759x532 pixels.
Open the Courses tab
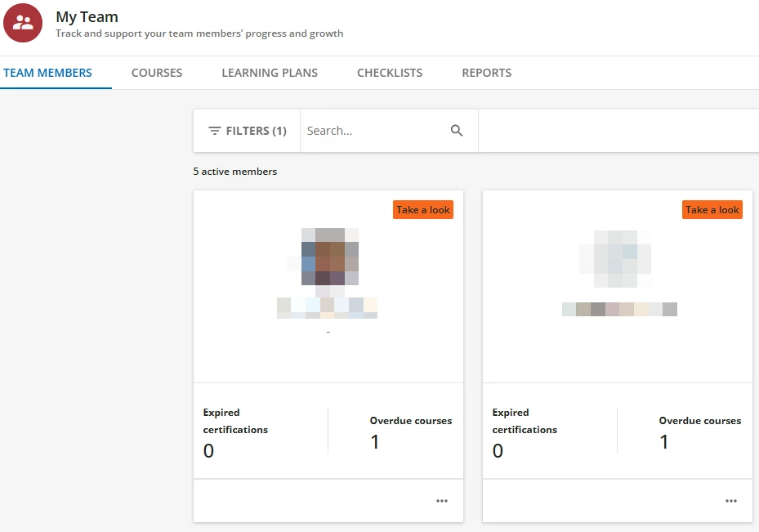pos(157,73)
